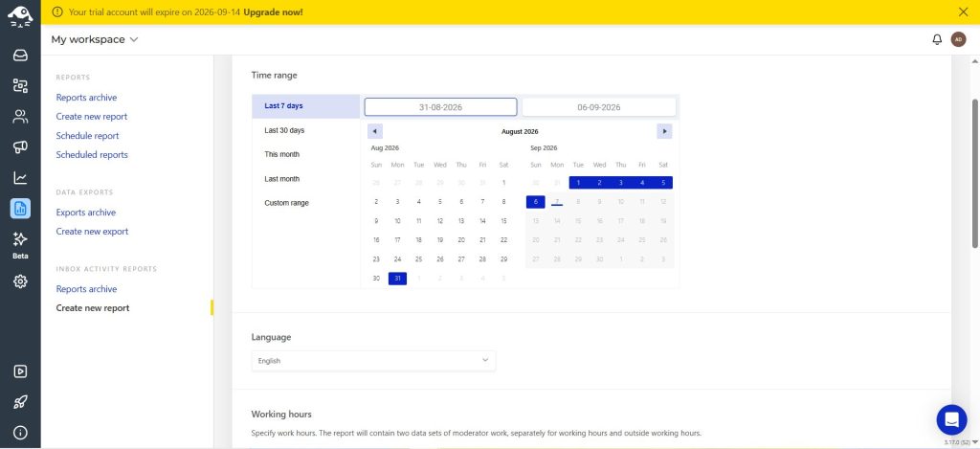Select Last 7 days range
980x449 pixels.
pos(306,106)
